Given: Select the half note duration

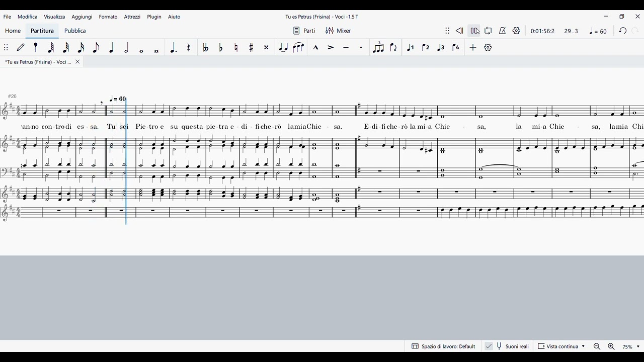Looking at the screenshot, I should (126, 47).
